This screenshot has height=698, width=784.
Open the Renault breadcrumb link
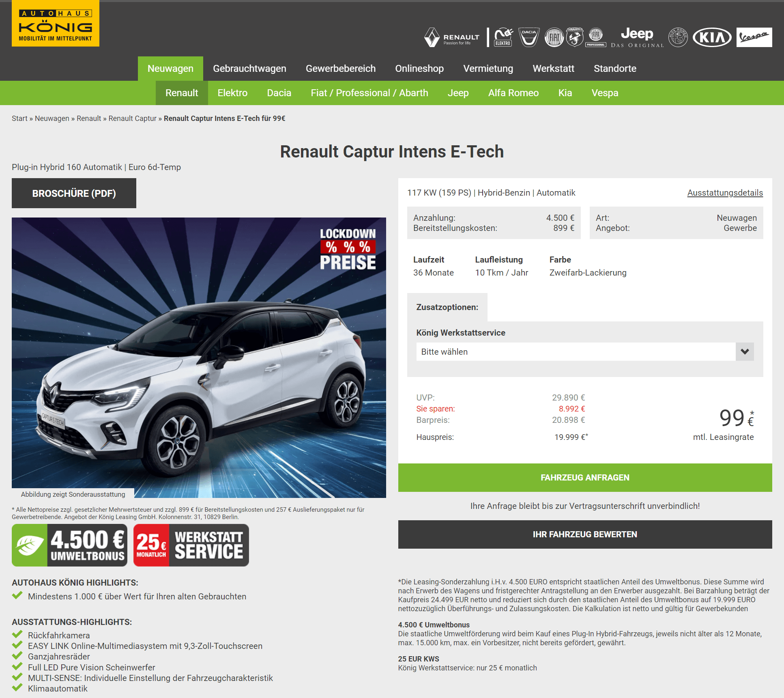point(89,118)
